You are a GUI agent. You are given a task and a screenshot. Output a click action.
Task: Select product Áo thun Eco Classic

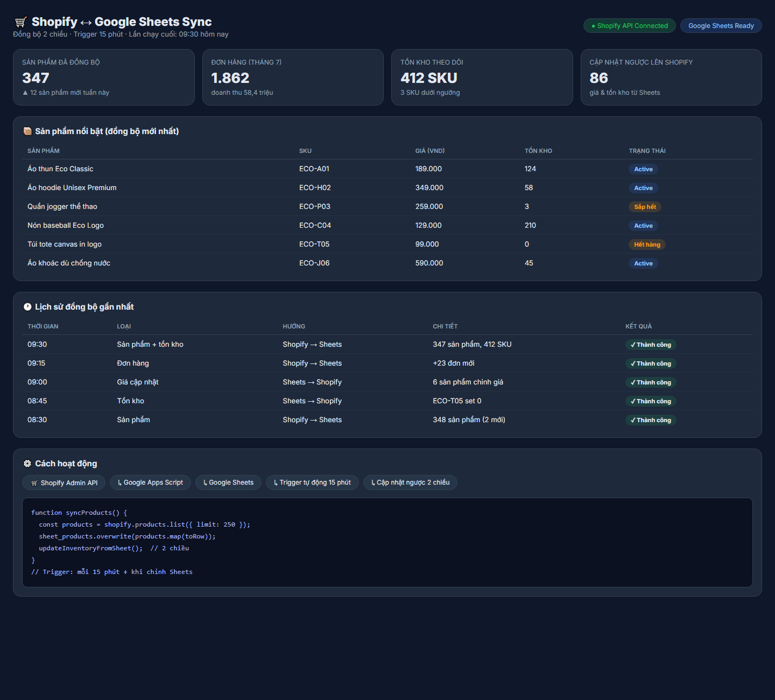[x=60, y=169]
